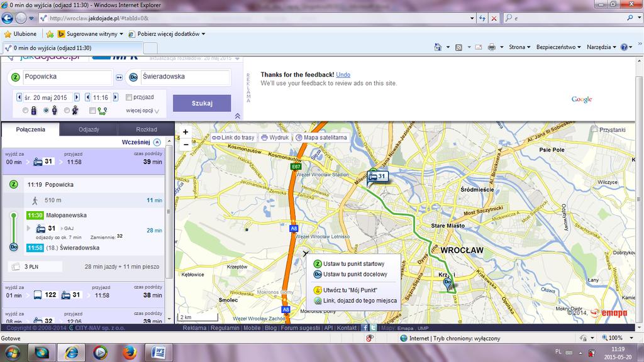Click Undo link in ad feedback
Viewport: 644px width, 362px height.
pos(343,75)
